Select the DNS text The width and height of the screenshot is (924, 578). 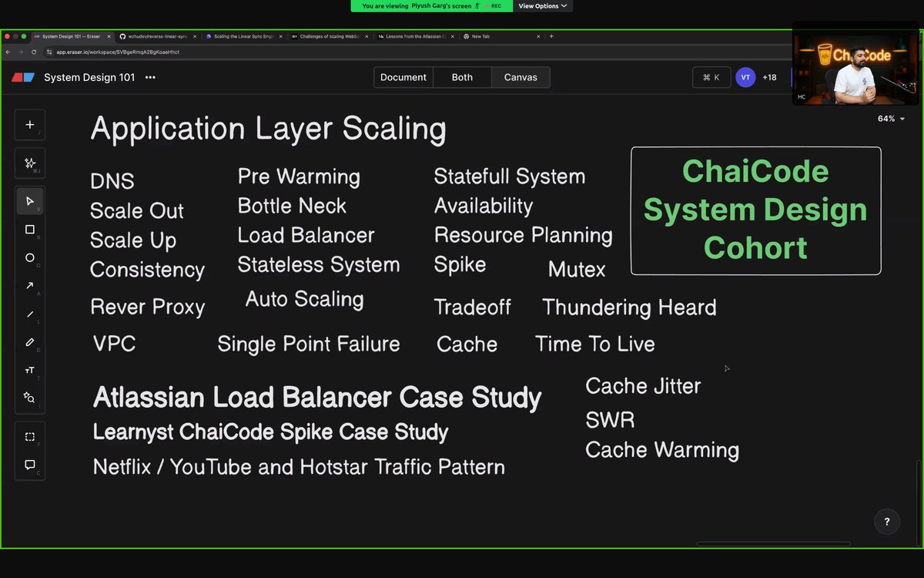point(112,181)
